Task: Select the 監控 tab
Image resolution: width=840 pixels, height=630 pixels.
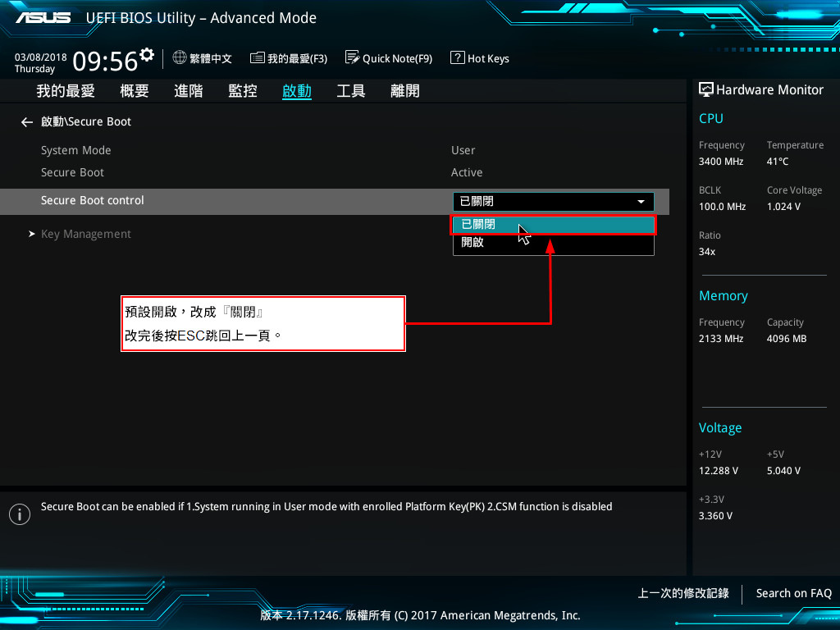Action: 243,90
